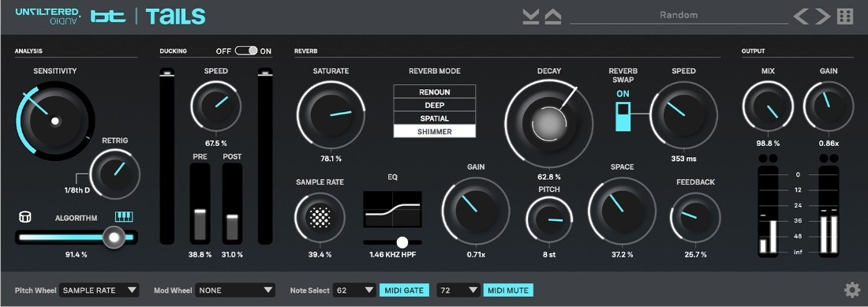Screen dimensions: 868x307
Task: Click the Output Mix knob
Action: click(x=768, y=107)
